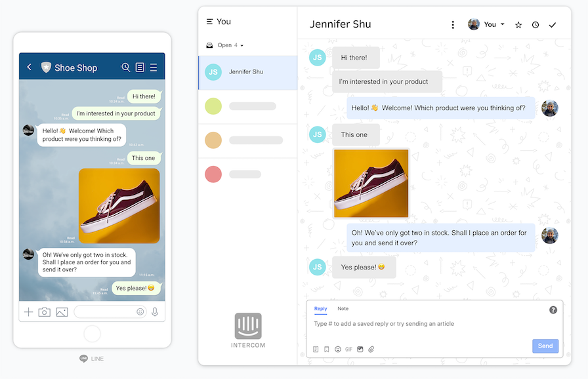The image size is (588, 379).
Task: Open the saved replies icon in composer
Action: point(316,349)
